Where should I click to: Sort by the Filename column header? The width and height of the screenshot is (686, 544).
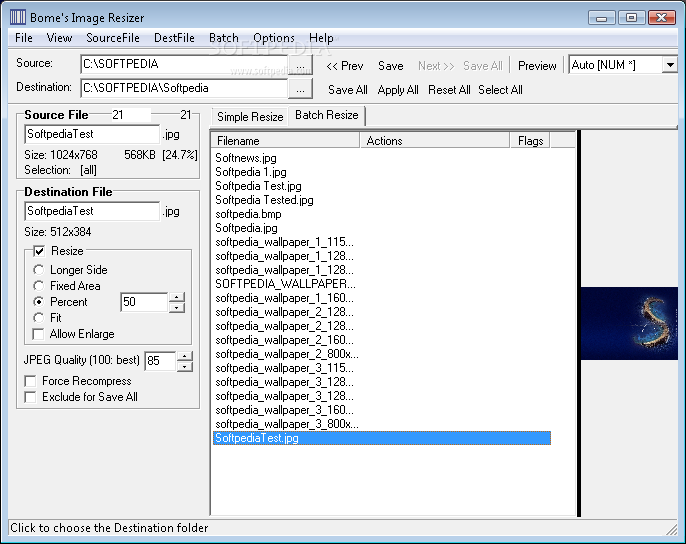pos(285,140)
